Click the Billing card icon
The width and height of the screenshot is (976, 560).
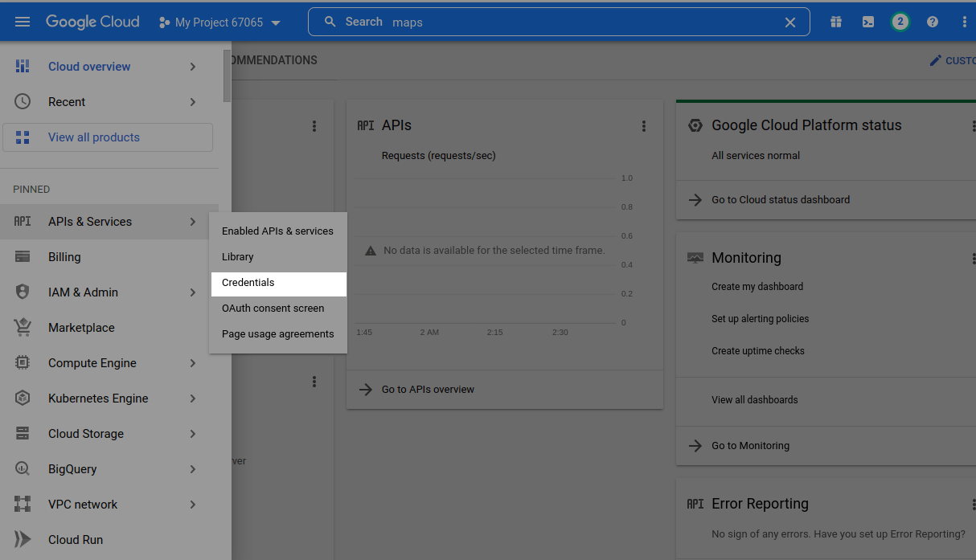coord(23,257)
